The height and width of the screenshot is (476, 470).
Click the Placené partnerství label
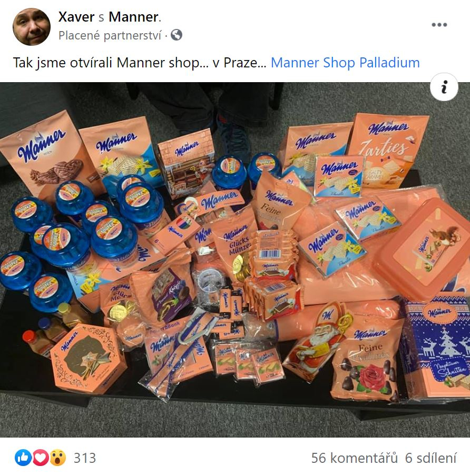click(x=110, y=35)
